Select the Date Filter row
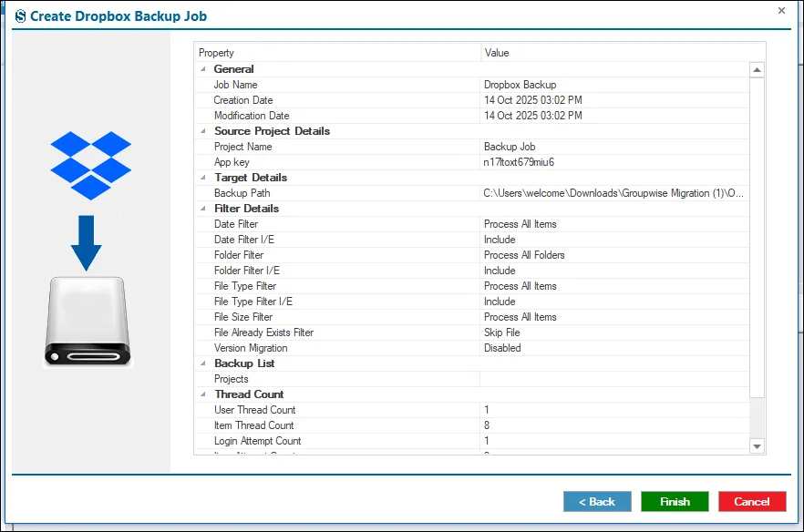This screenshot has height=532, width=804. [472, 224]
